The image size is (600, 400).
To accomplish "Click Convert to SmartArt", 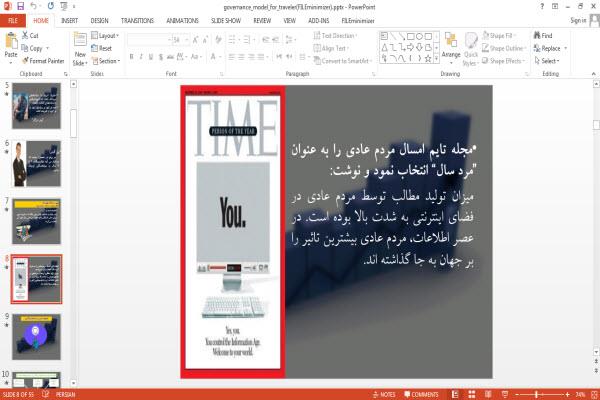I will click(x=342, y=61).
